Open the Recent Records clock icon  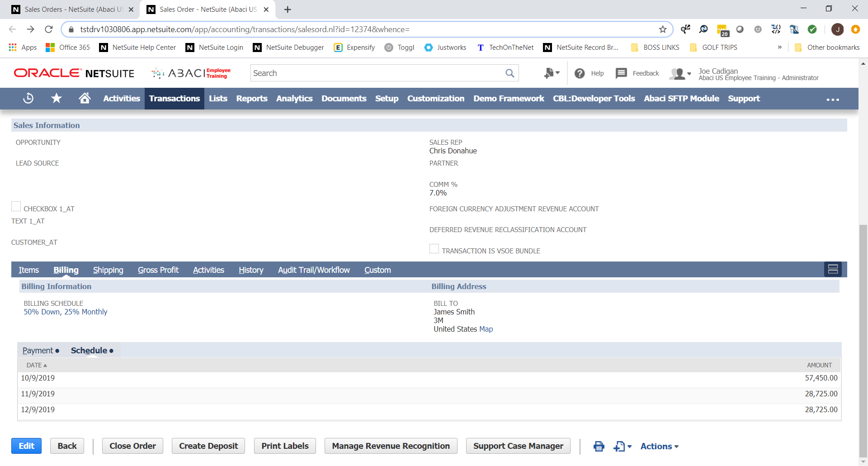pyautogui.click(x=28, y=98)
